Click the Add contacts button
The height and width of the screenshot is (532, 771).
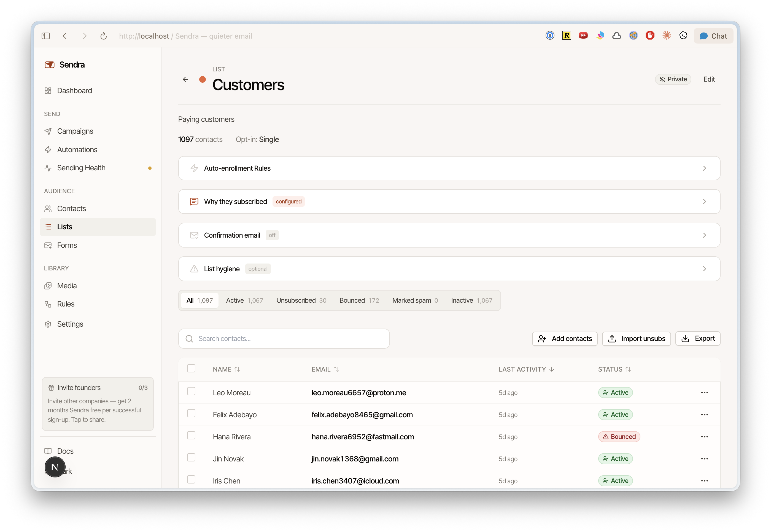565,339
